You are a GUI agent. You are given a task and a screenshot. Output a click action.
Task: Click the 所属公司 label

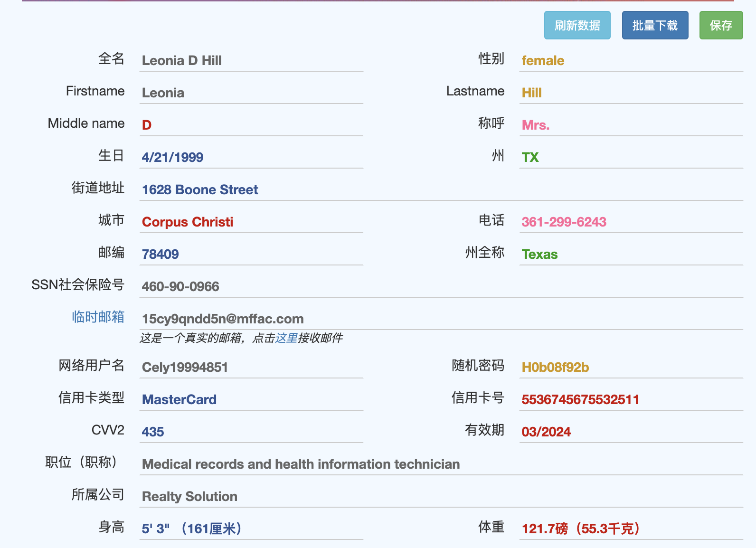tap(98, 494)
